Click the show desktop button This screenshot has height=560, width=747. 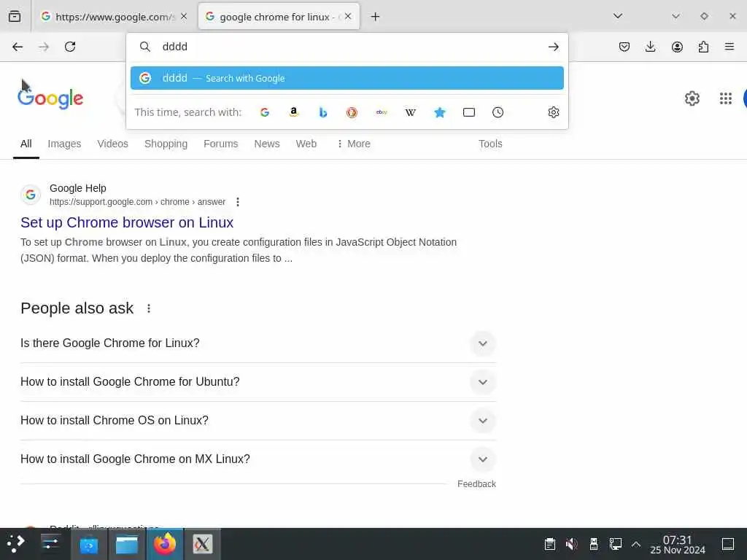(728, 544)
